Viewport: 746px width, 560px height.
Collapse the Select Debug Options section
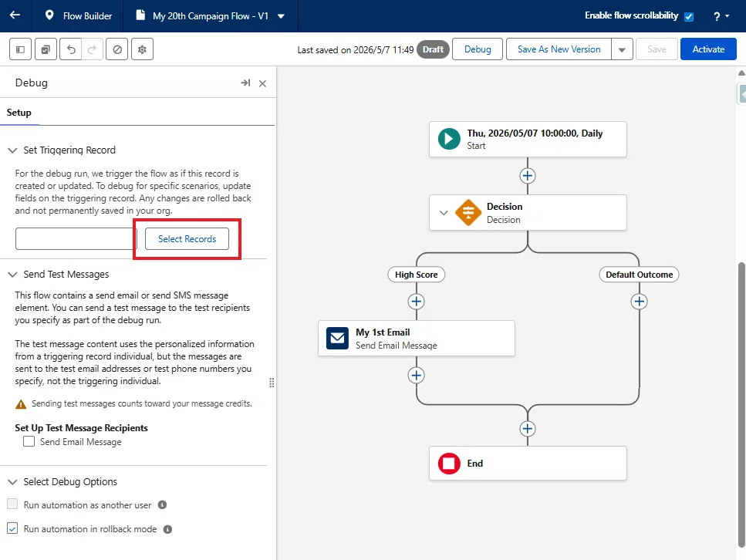[12, 482]
